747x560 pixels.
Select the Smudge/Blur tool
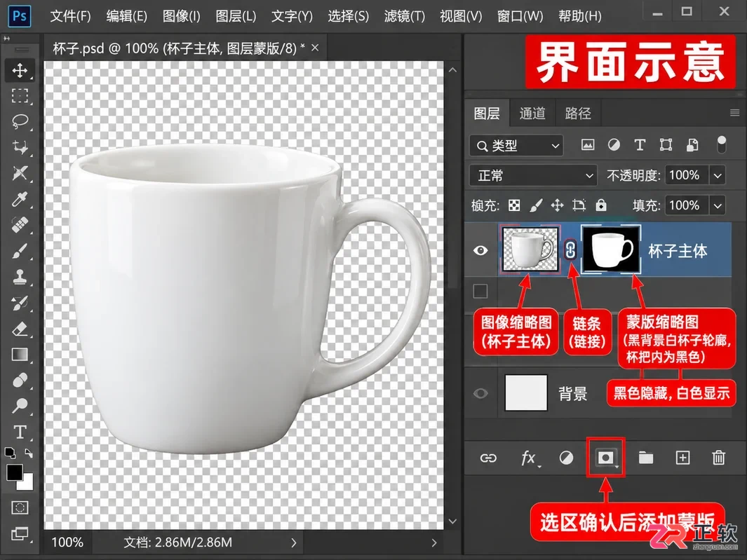[20, 380]
